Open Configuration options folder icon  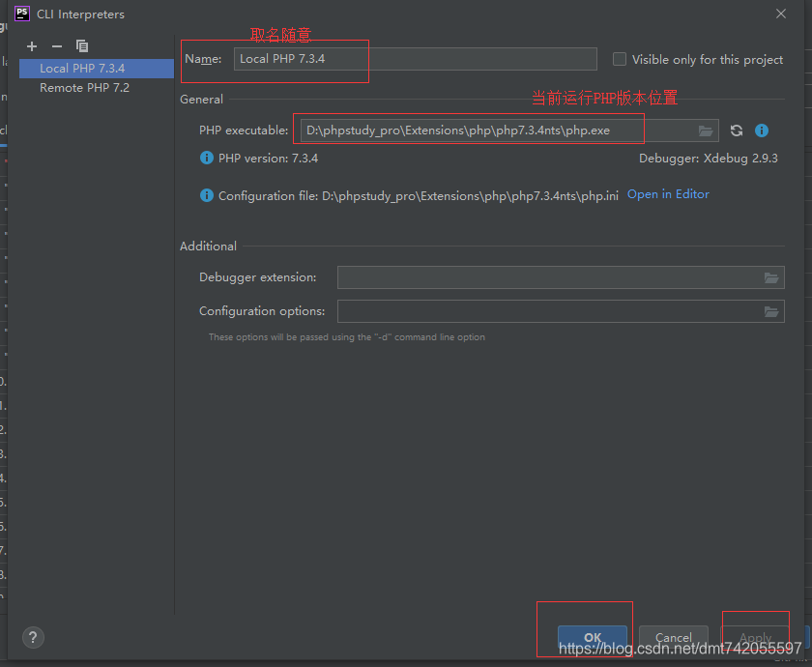771,311
